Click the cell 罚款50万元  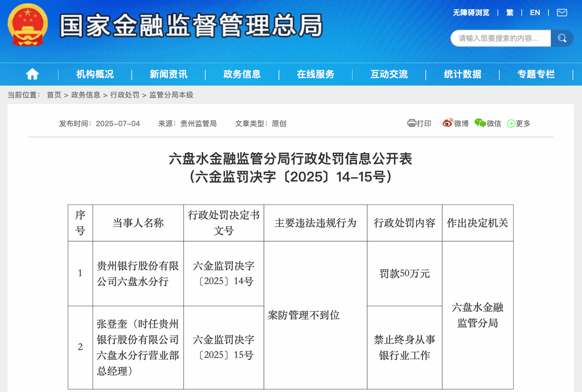click(x=404, y=273)
